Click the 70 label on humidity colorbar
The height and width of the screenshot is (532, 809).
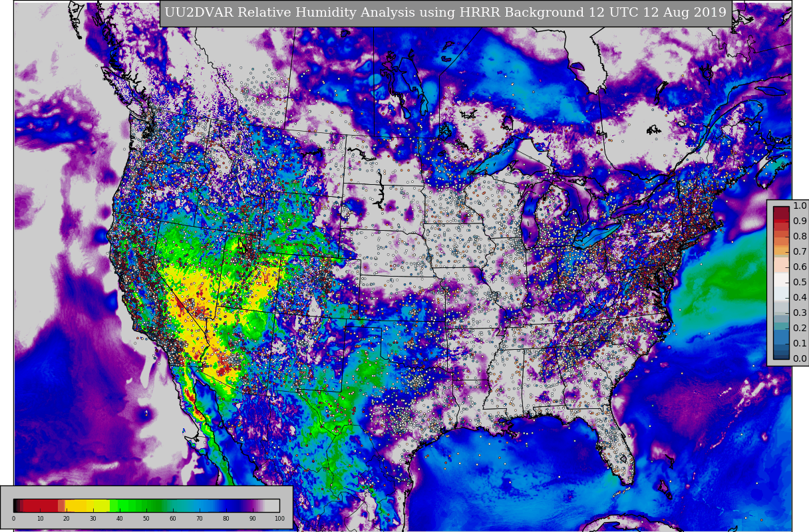pos(200,519)
